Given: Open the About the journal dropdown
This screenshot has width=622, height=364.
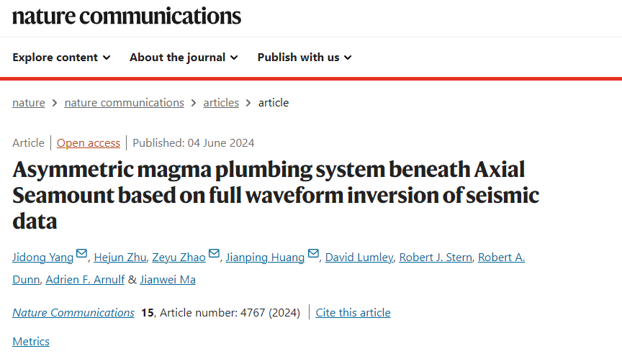Looking at the screenshot, I should point(183,58).
